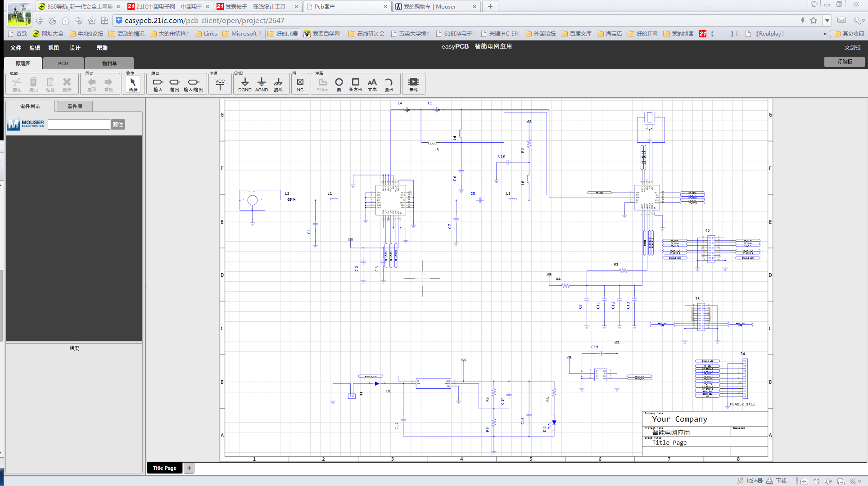Screen dimensions: 868x486
Task: Open the 网址大全 bookmark
Action: pyautogui.click(x=48, y=34)
